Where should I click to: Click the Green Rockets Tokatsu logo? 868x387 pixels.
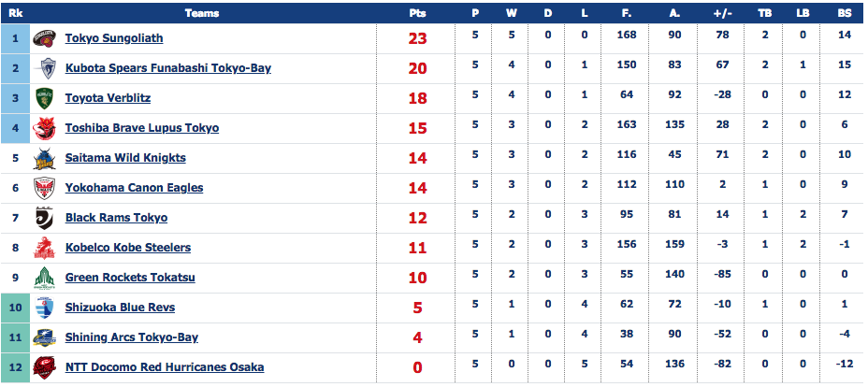44,278
